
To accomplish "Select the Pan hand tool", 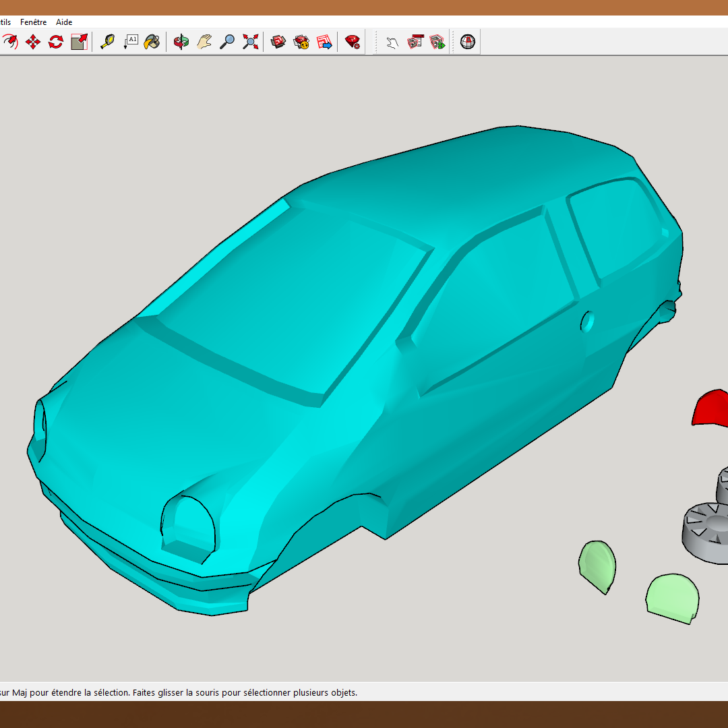I will pos(204,42).
